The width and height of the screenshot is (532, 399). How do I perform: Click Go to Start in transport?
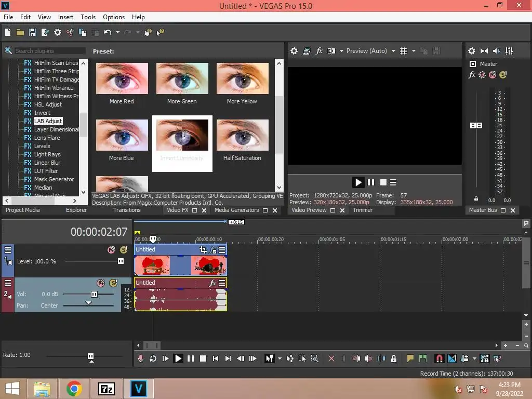pyautogui.click(x=216, y=358)
